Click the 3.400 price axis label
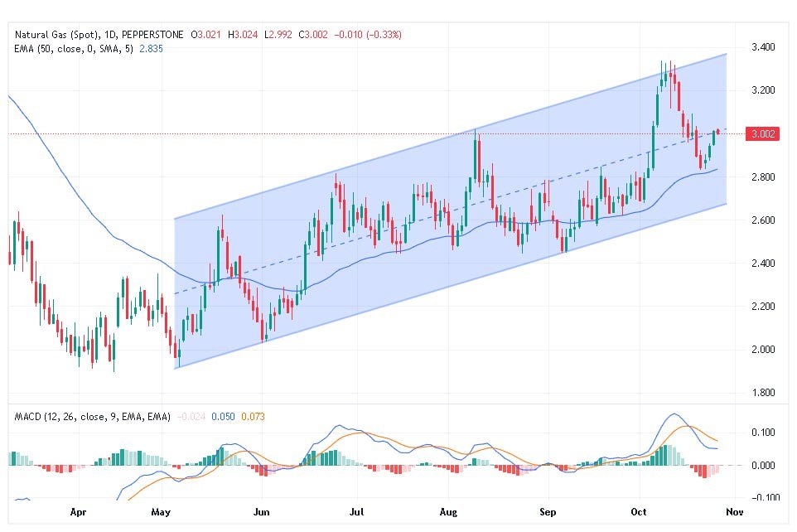The height and width of the screenshot is (532, 797). 763,47
